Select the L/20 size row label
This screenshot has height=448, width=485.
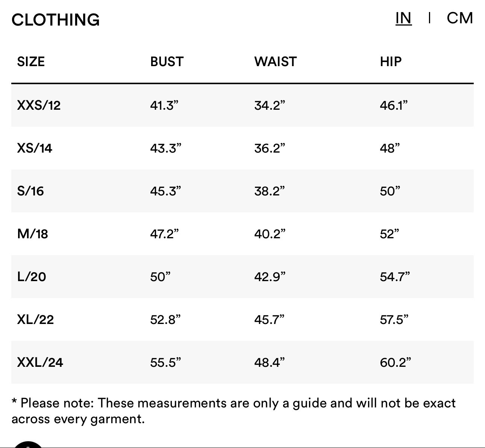32,277
